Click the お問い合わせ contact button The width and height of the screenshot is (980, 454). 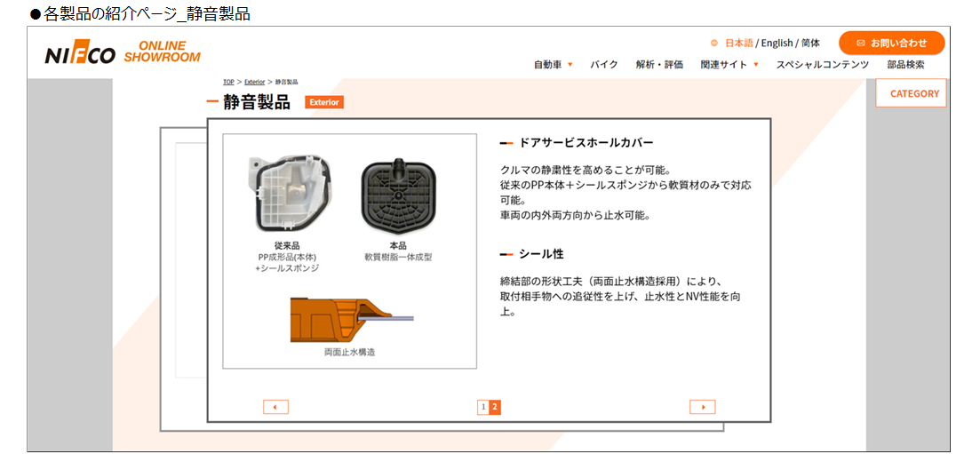[892, 44]
